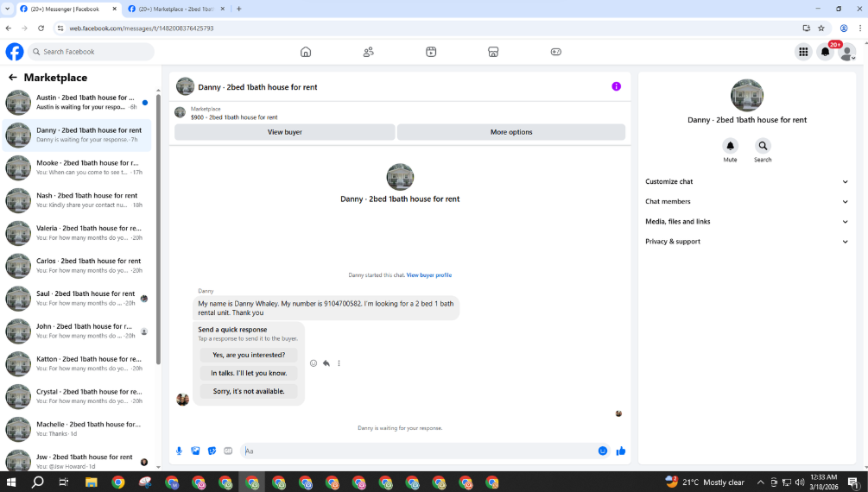The height and width of the screenshot is (492, 868).
Task: Open a new browser tab
Action: 239,9
